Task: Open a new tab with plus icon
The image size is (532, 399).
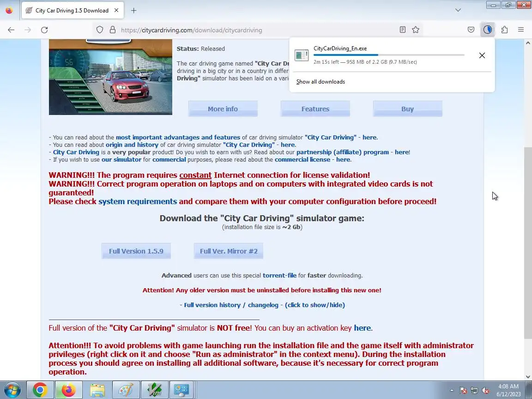Action: pos(133,11)
